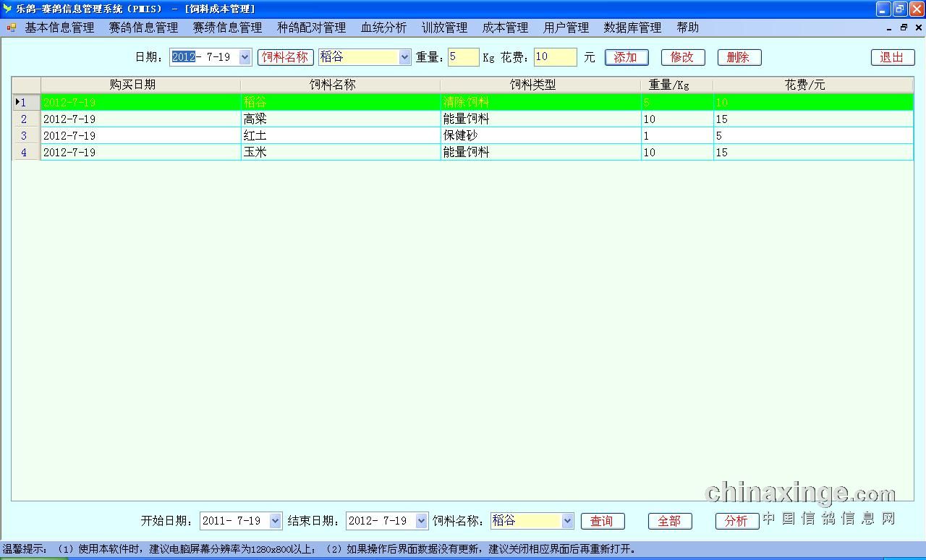926x560 pixels.
Task: Click 能量饲料 cell in 玉米 row
Action: click(x=540, y=152)
